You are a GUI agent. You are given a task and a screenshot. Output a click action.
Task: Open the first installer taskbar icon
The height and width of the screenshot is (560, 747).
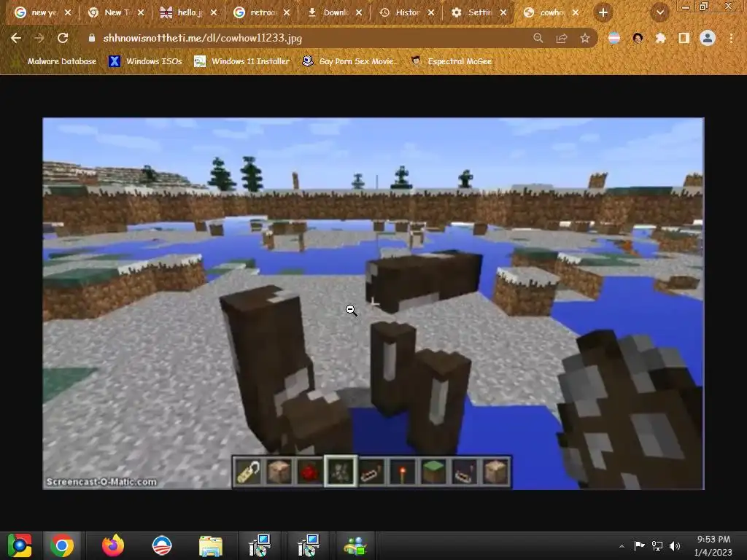260,545
